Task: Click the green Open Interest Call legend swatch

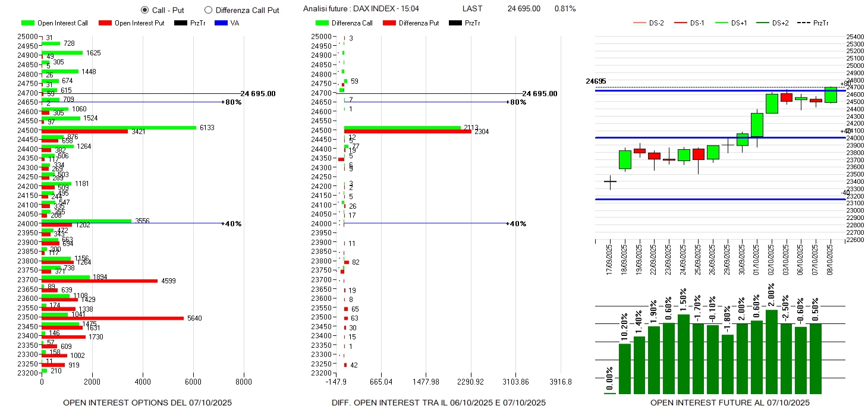Action: (x=28, y=23)
